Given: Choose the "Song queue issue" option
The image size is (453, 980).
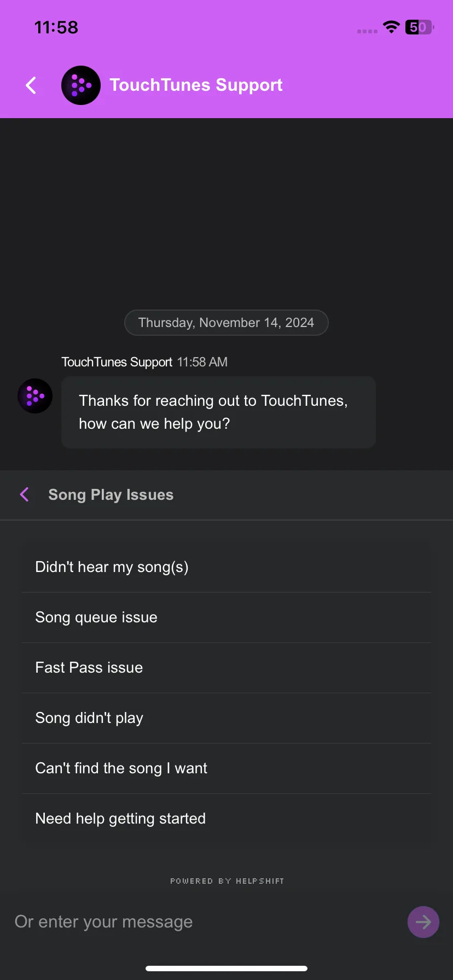Looking at the screenshot, I should [226, 617].
